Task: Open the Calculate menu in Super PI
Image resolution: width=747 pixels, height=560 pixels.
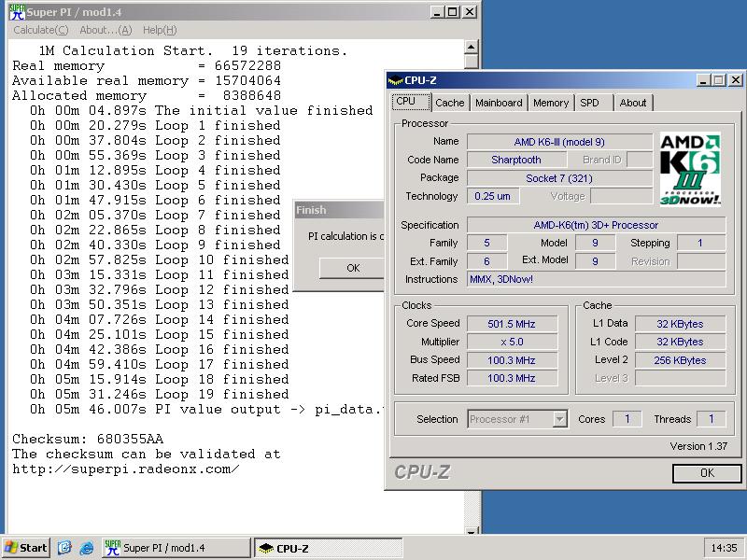Action: click(41, 30)
